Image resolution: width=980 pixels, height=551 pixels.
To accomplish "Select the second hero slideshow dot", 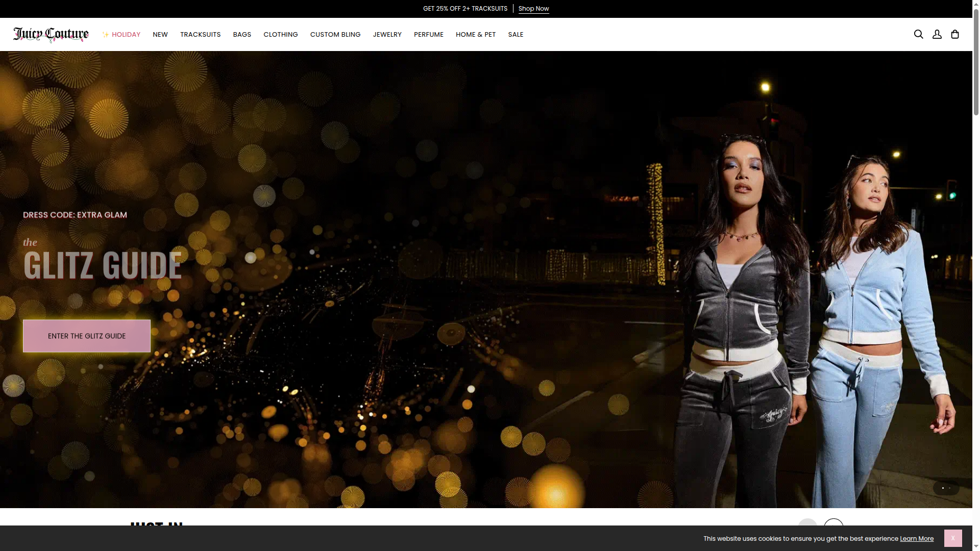I will (949, 488).
